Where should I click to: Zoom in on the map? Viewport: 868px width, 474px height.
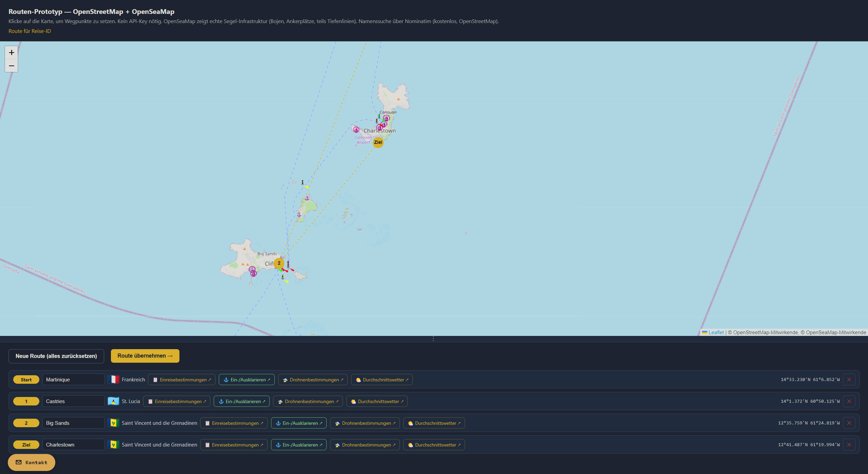click(12, 53)
